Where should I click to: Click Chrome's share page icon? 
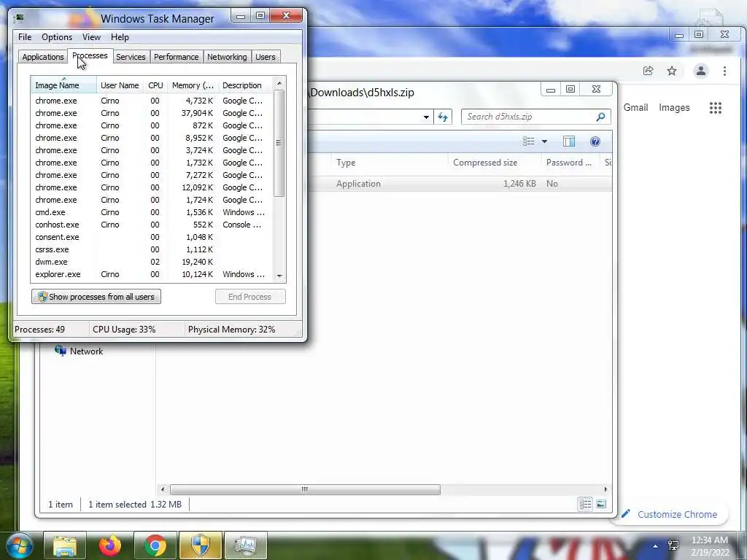coord(648,71)
